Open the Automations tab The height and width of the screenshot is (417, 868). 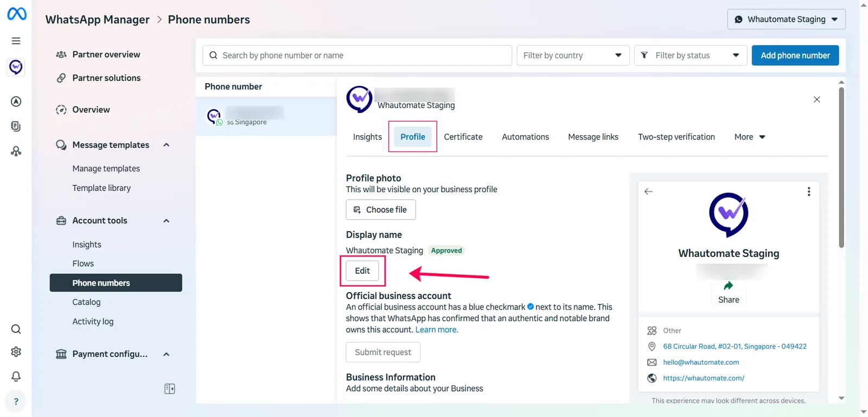click(x=525, y=137)
